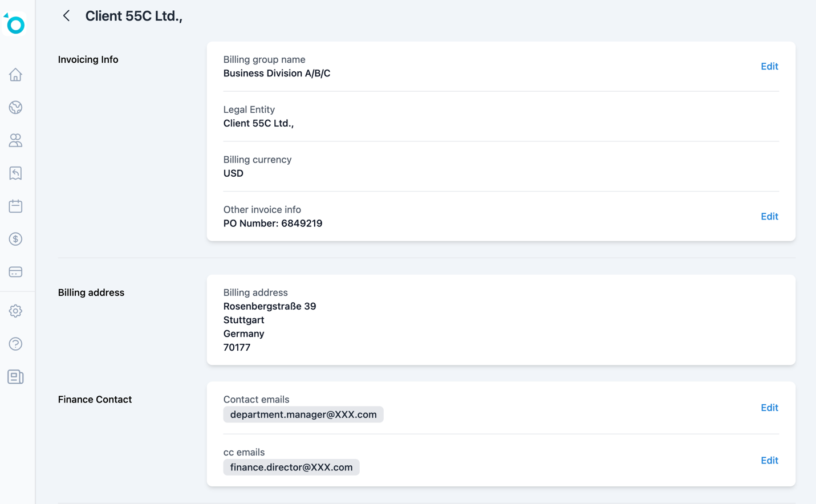Click the Rosenbergstraße 39 address line

tap(270, 306)
